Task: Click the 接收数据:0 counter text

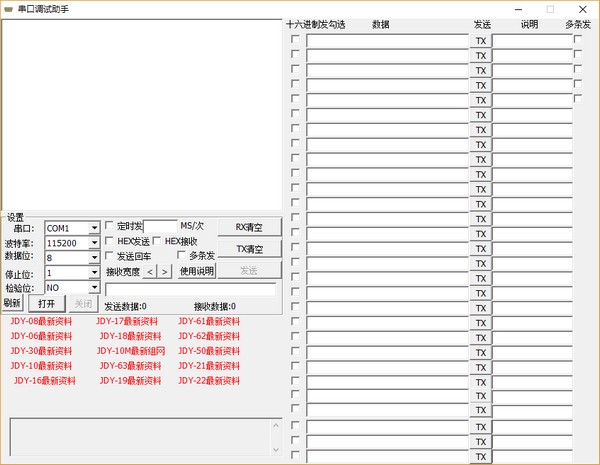Action: [215, 306]
